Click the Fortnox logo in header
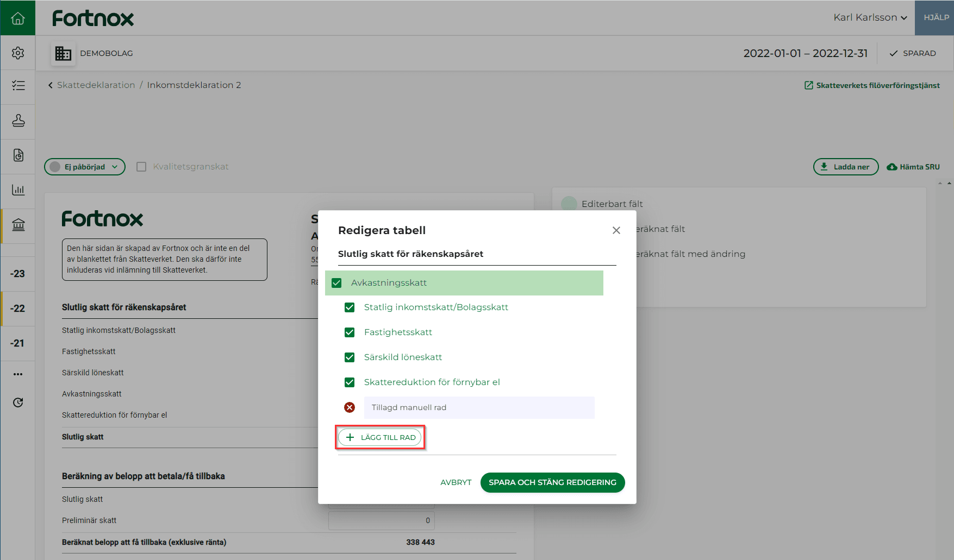Screen dimensions: 954x560 (x=93, y=18)
